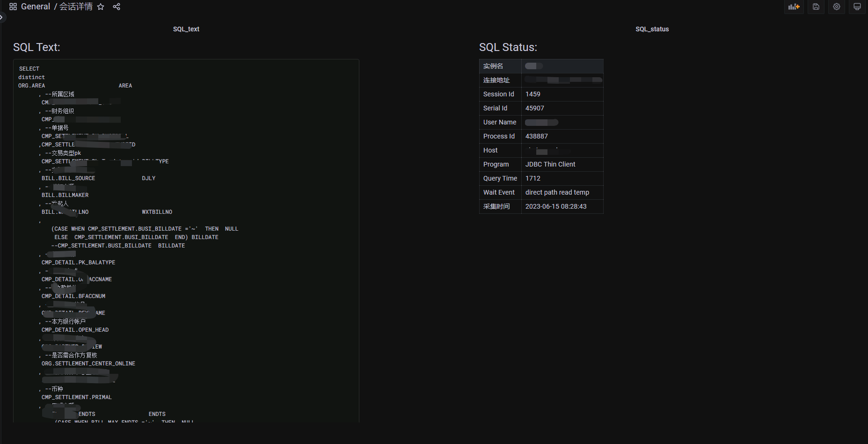Click the Host row label
868x444 pixels.
490,150
